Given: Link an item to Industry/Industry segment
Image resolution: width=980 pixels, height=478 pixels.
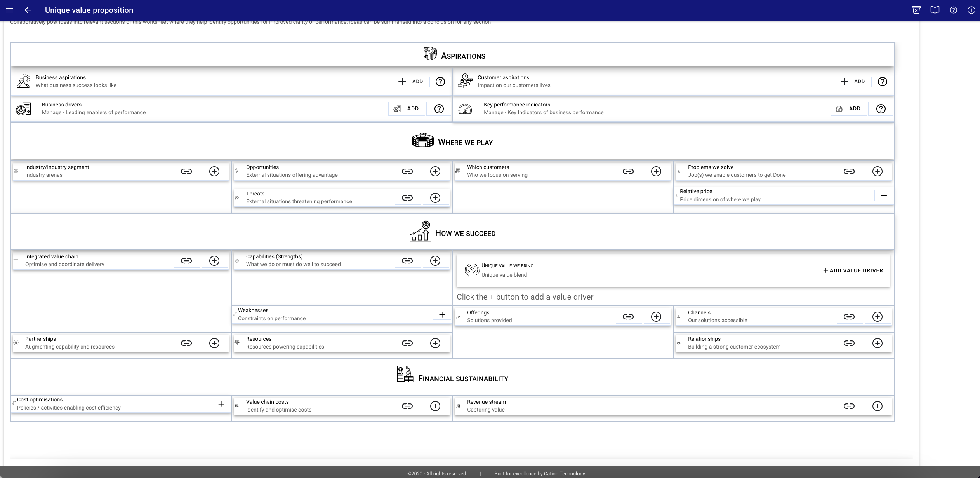Looking at the screenshot, I should coord(186,171).
